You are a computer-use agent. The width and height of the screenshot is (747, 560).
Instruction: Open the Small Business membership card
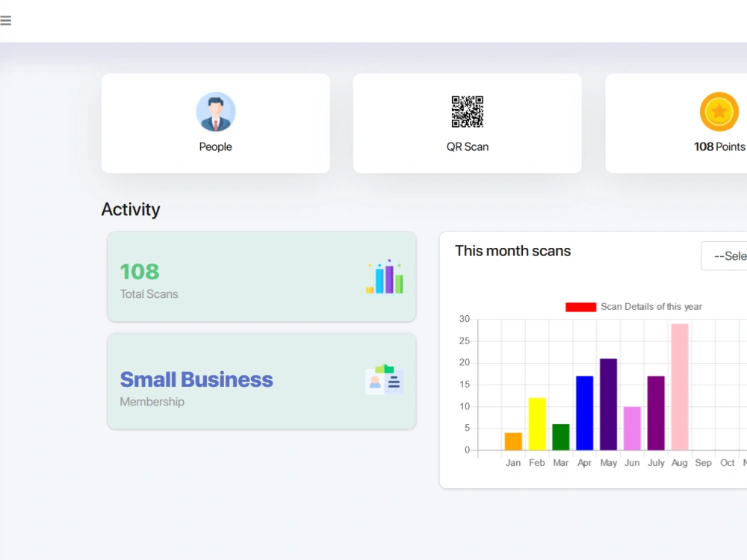pyautogui.click(x=261, y=381)
